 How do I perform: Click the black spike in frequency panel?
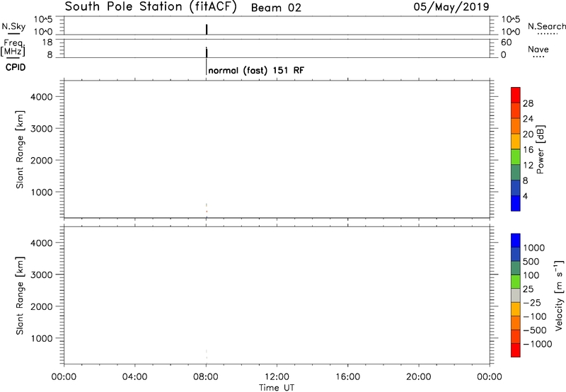207,52
